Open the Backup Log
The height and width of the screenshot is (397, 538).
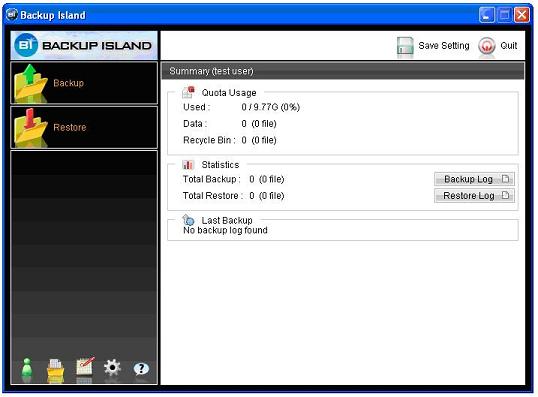[474, 179]
